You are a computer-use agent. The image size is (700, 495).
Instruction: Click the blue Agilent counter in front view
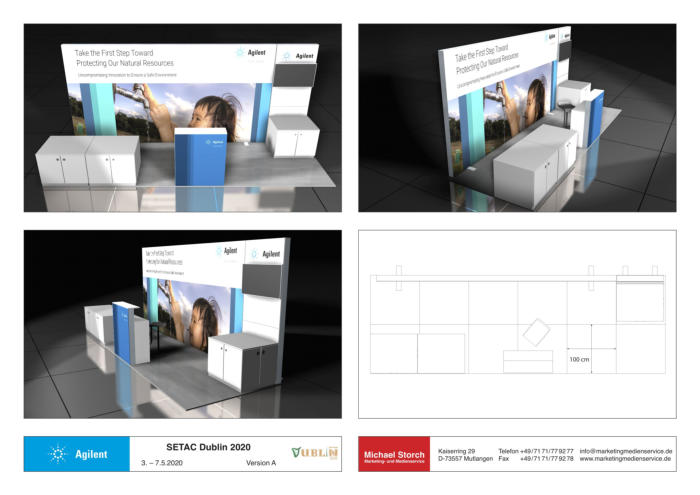(200, 157)
